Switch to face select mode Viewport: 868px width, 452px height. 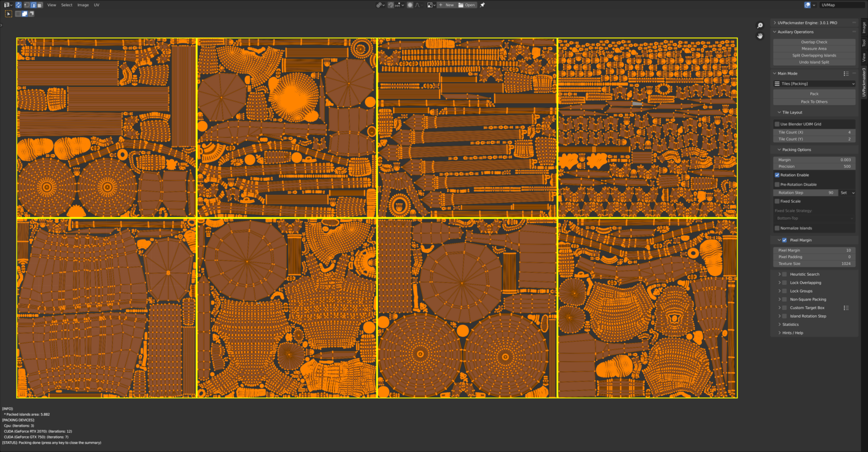(x=40, y=5)
